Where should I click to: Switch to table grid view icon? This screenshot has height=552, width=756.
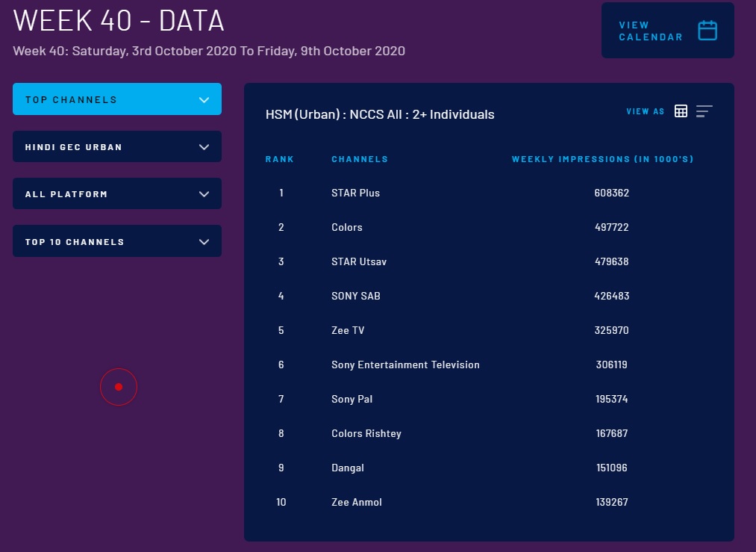681,111
